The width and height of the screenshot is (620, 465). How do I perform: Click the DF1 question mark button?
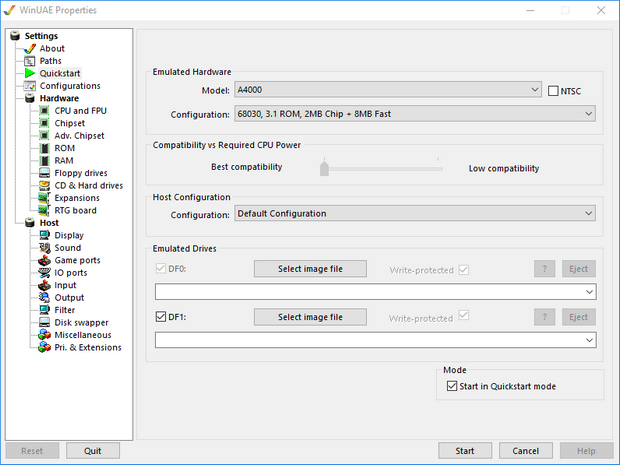click(x=544, y=317)
